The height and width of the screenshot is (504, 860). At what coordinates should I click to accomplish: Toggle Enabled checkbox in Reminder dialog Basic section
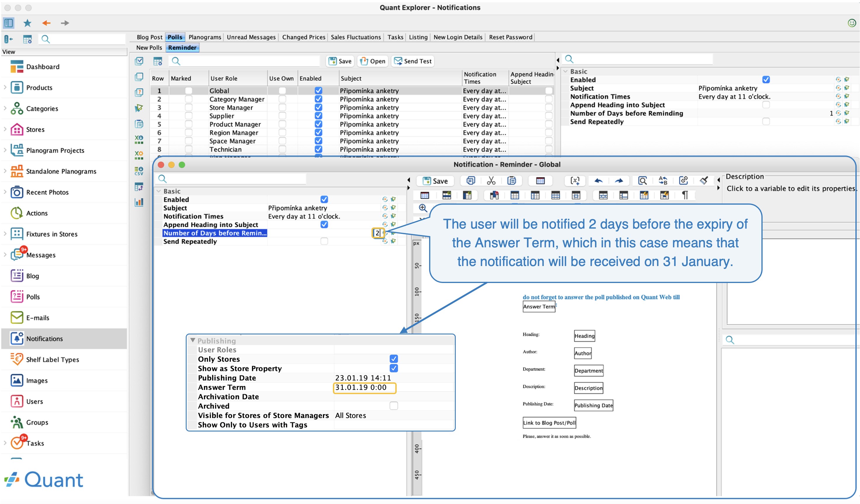[x=324, y=199]
